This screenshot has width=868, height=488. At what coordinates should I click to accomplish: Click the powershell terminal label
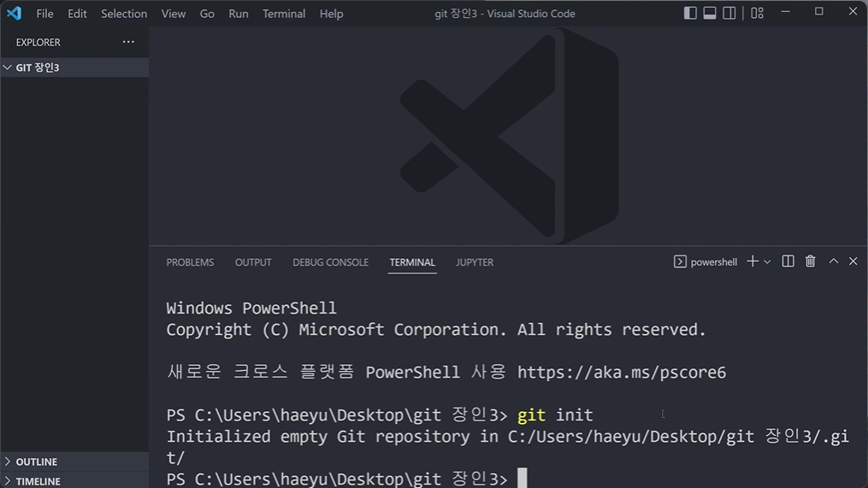[706, 262]
